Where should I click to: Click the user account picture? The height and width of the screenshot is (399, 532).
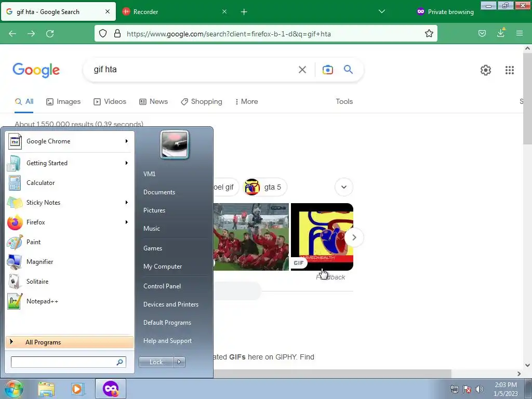(175, 144)
